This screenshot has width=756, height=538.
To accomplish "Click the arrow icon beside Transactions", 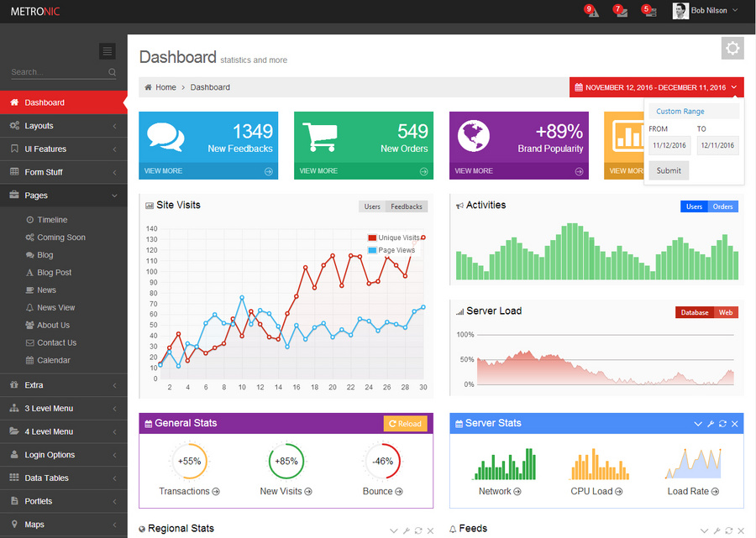I will point(216,492).
